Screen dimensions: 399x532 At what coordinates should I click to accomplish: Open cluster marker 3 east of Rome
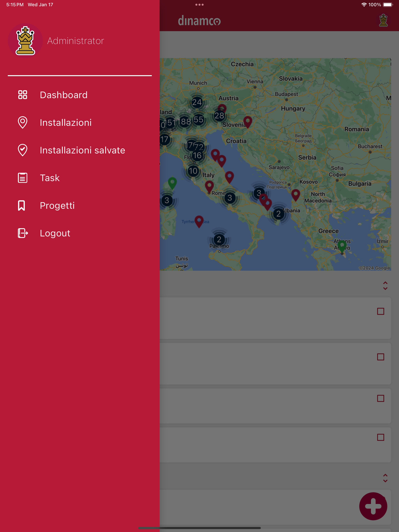[x=230, y=198]
